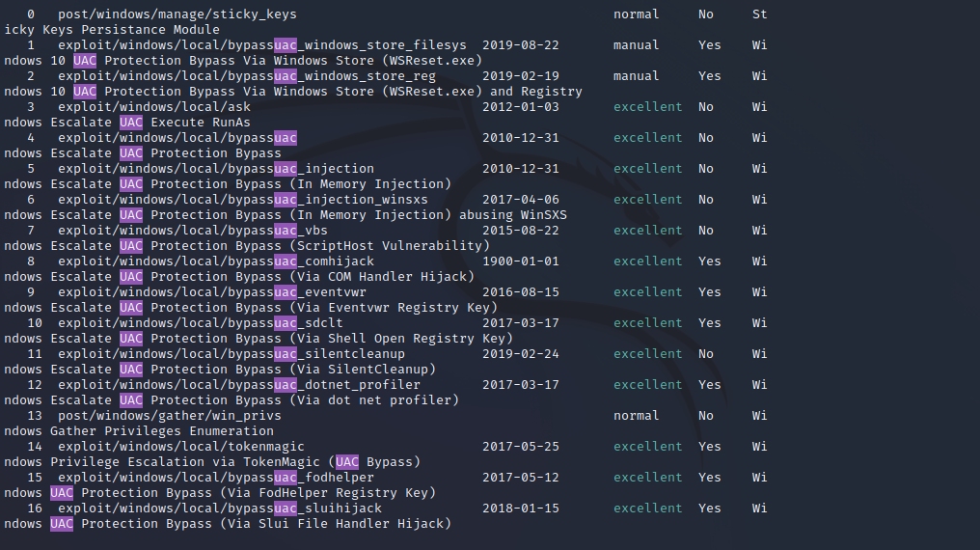Click the bypassuac_dotnet_profiler module path
Viewport: 980px width, 550px height.
tap(239, 385)
